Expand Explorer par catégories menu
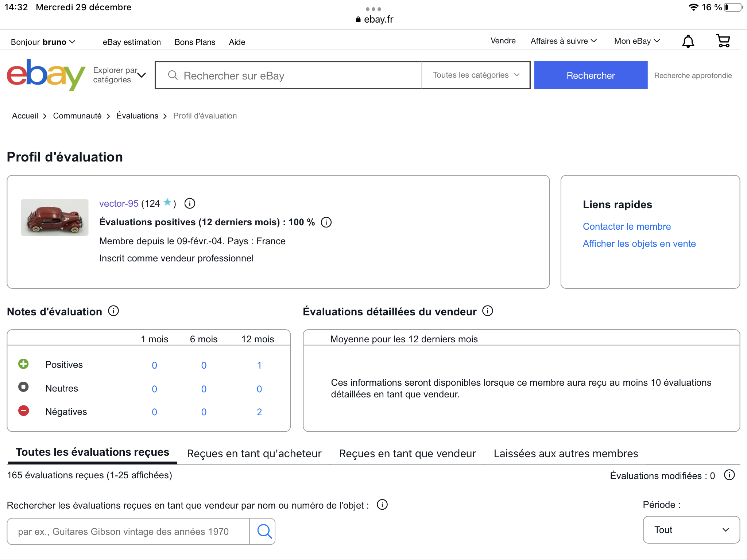This screenshot has width=747, height=560. click(x=119, y=75)
